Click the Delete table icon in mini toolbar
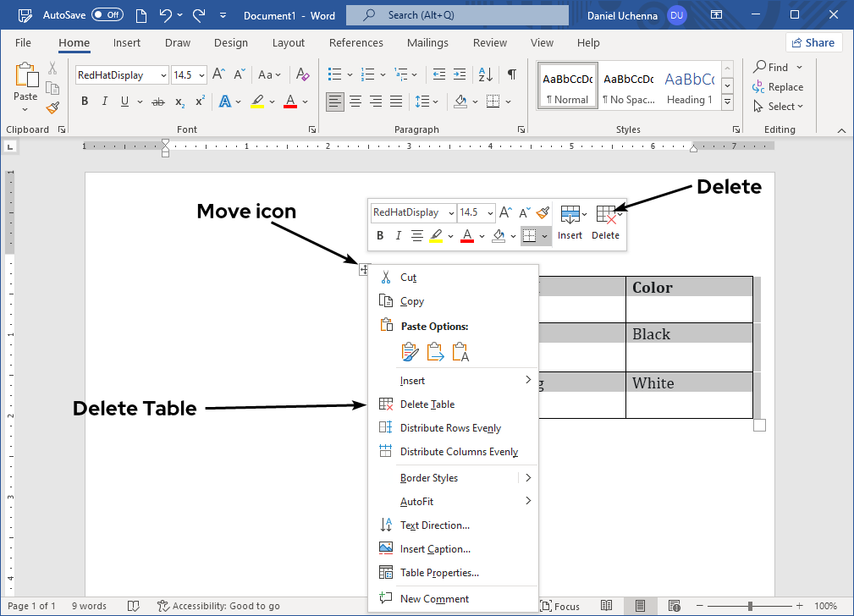The image size is (854, 616). (605, 215)
